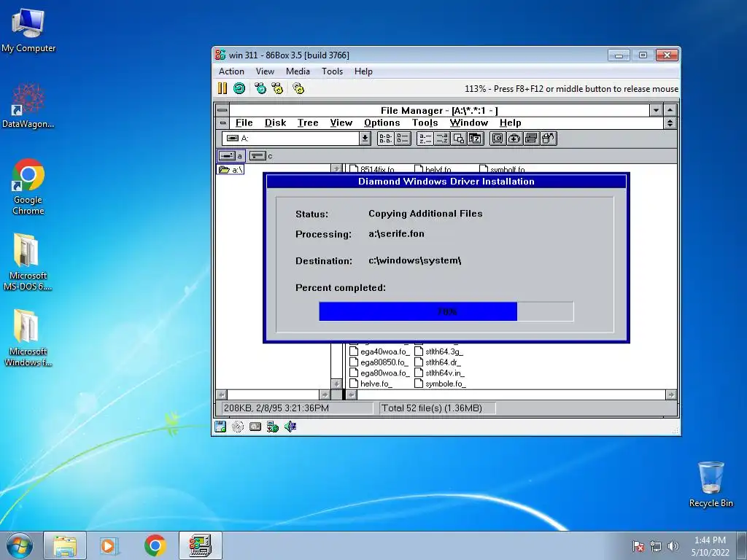Open File Manager Options menu

(382, 122)
